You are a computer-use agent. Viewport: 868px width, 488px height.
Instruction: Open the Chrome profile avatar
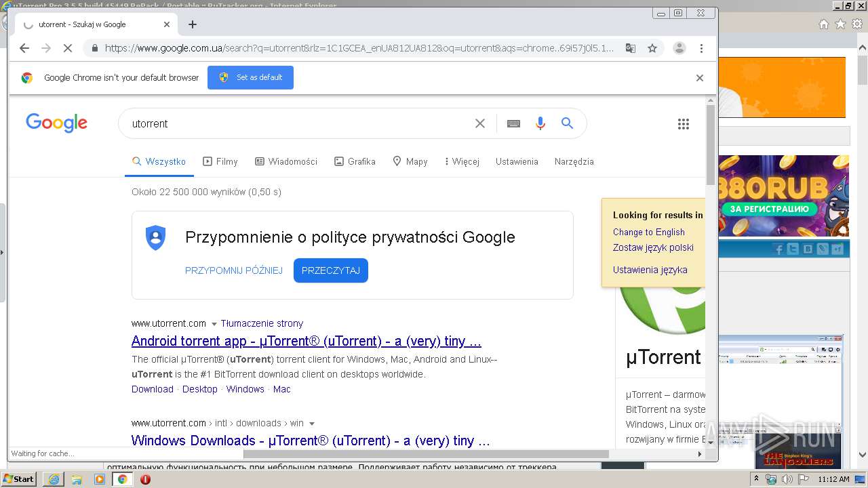679,48
